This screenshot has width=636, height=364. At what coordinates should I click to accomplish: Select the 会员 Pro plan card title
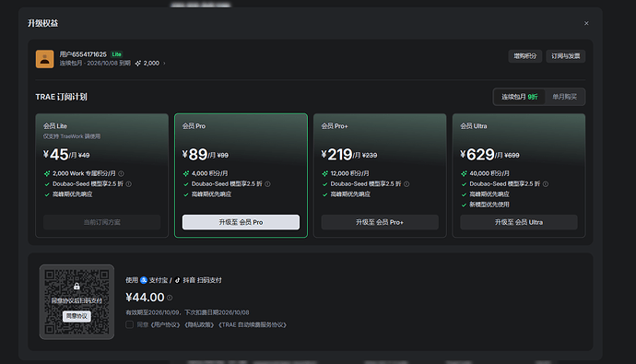[x=194, y=126]
